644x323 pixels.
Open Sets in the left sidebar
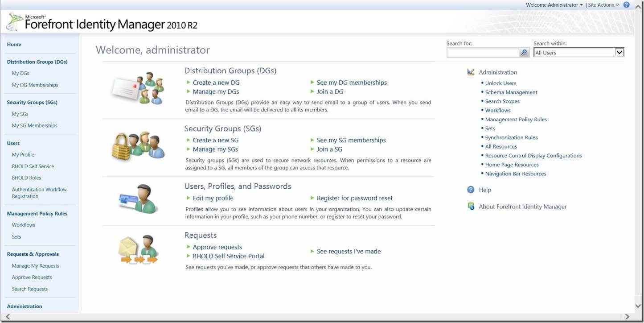tap(16, 236)
